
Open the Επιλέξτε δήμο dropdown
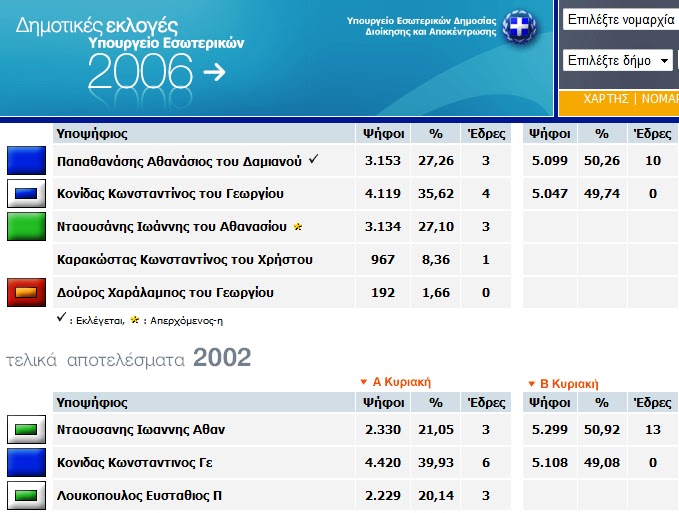click(x=618, y=60)
